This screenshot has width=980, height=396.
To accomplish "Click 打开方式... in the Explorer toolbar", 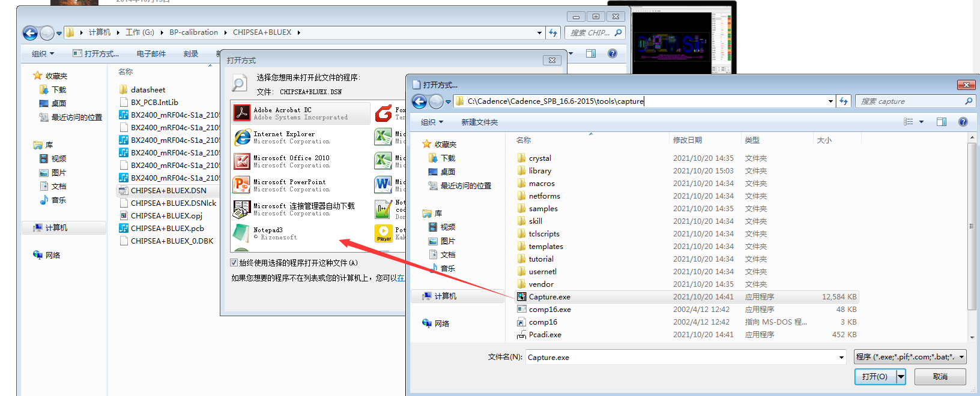I will point(96,54).
